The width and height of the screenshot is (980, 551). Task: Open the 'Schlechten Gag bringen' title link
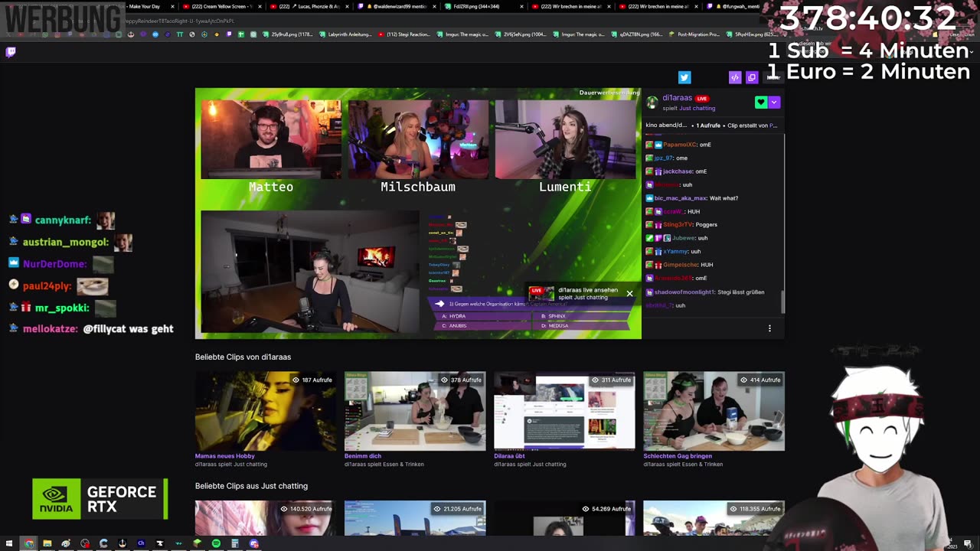tap(678, 456)
